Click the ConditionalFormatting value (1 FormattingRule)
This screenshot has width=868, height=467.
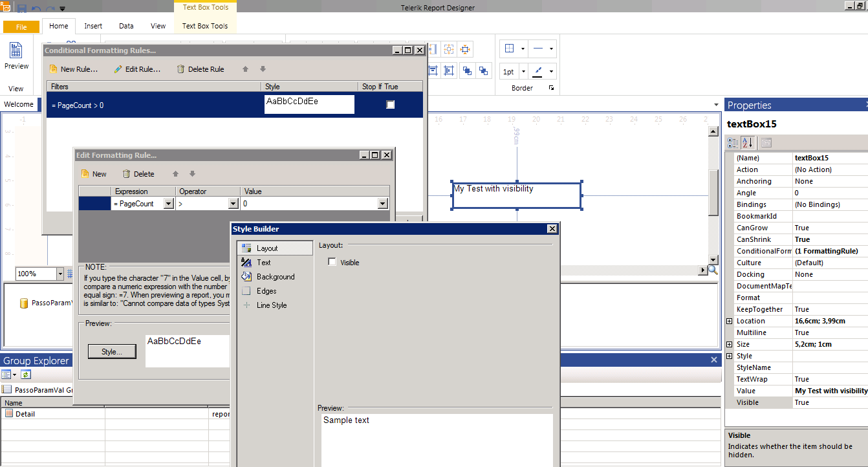(x=830, y=251)
